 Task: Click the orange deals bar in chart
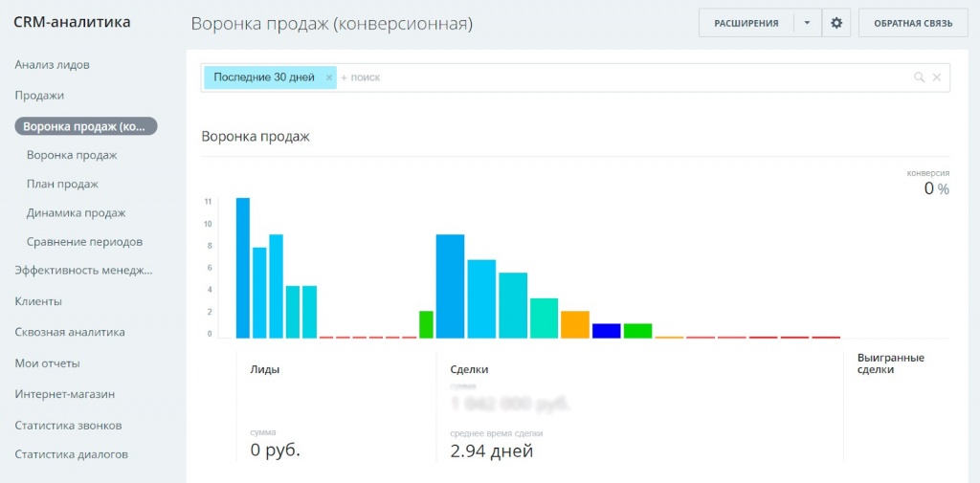pos(575,325)
